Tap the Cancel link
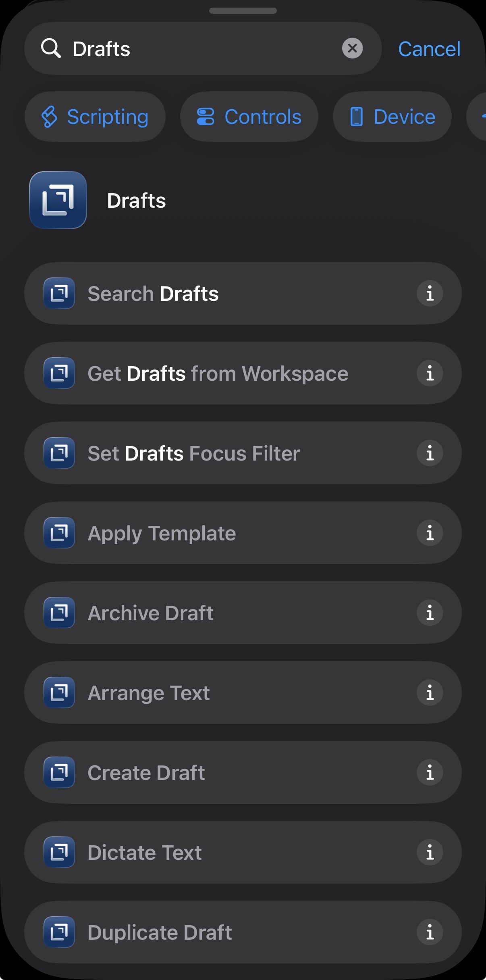 [429, 49]
